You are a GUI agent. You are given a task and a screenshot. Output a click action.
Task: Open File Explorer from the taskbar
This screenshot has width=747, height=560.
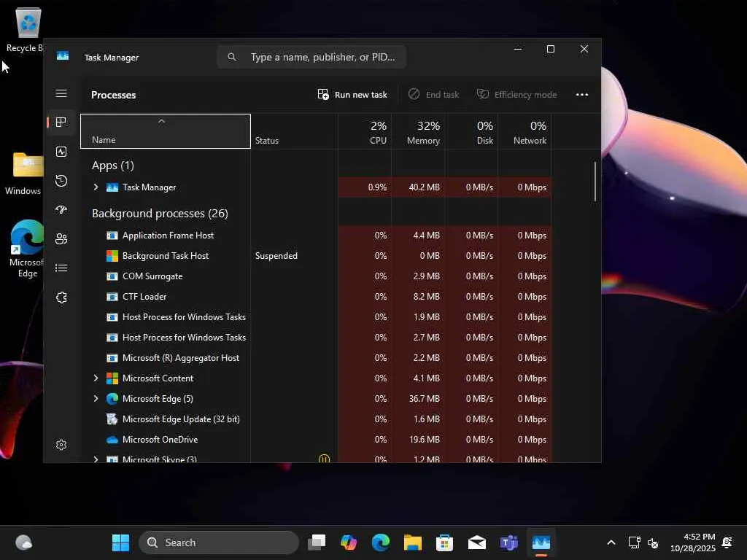413,542
